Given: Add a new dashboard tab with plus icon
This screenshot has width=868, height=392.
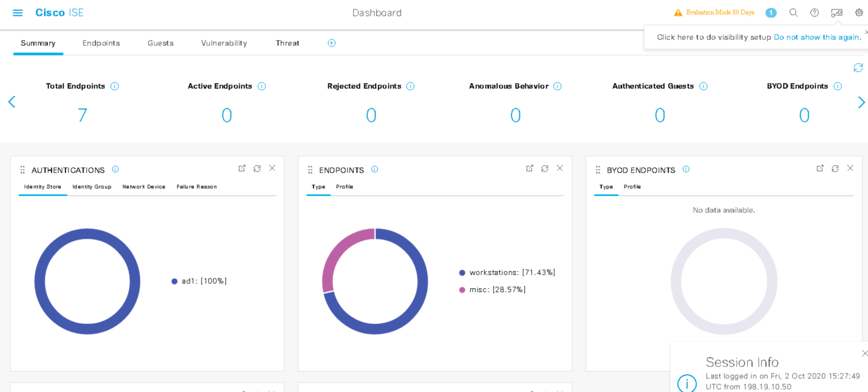Looking at the screenshot, I should coord(331,43).
